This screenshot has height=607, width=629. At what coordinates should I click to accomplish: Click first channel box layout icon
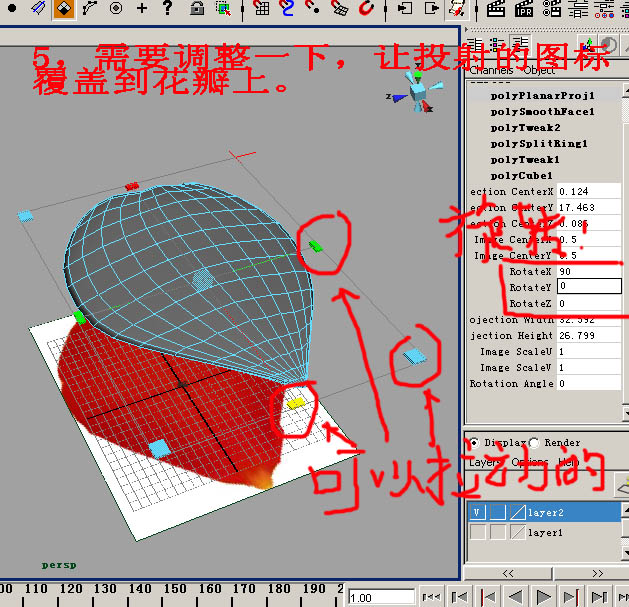coord(475,45)
